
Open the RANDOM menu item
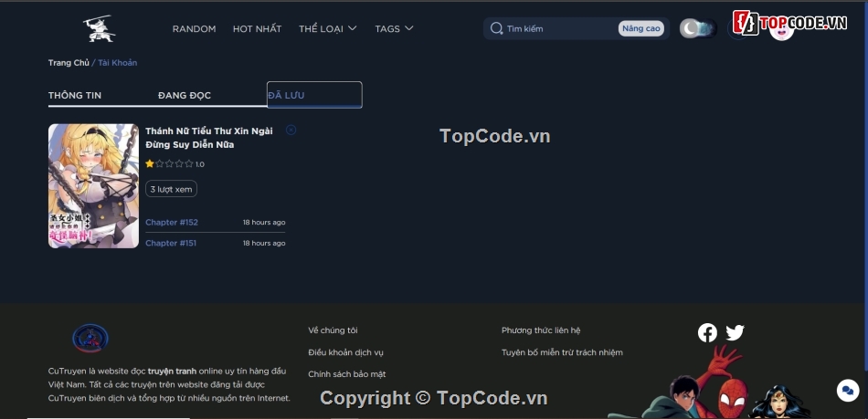(x=195, y=28)
